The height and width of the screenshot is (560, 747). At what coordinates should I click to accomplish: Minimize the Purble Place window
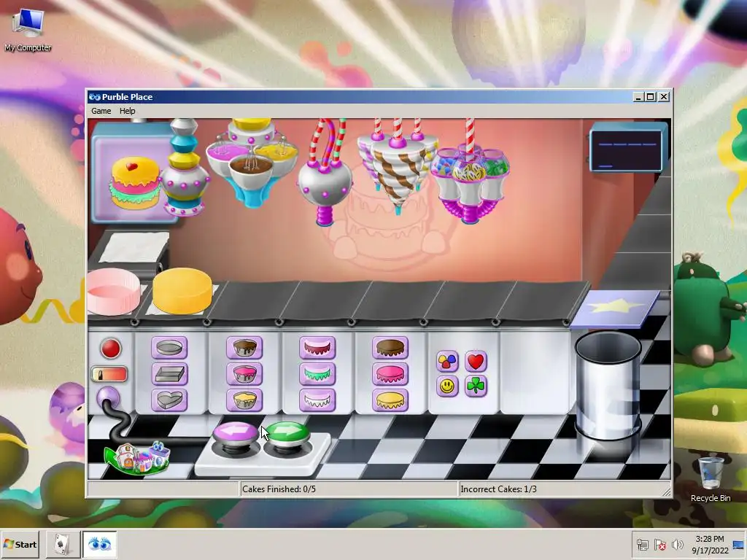(x=639, y=97)
